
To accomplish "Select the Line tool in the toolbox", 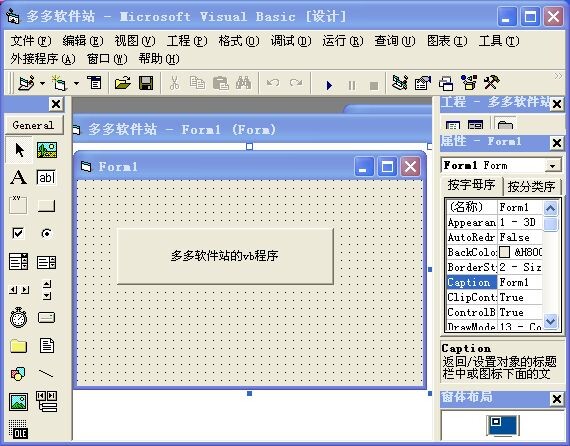I will [46, 373].
